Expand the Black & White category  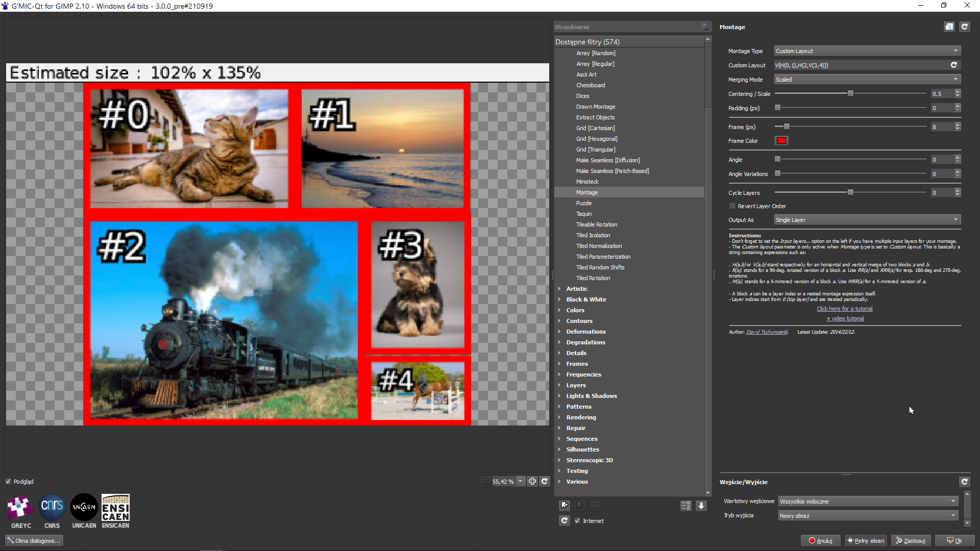[x=559, y=299]
